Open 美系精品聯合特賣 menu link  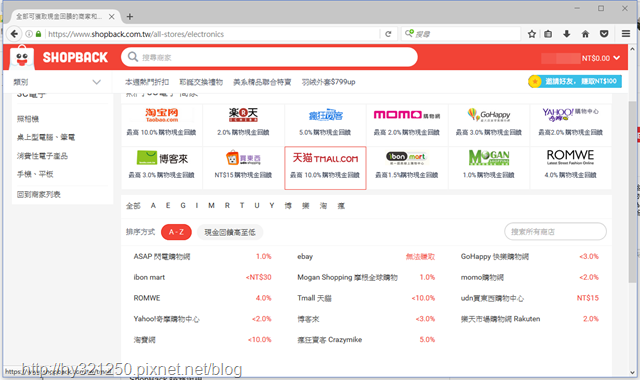262,82
